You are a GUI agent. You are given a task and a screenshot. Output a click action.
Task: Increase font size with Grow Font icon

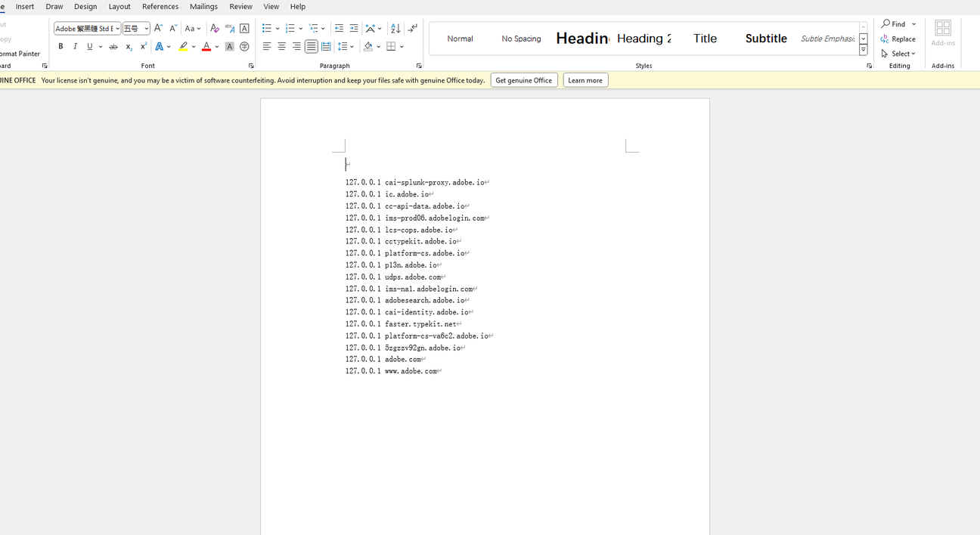(x=158, y=29)
